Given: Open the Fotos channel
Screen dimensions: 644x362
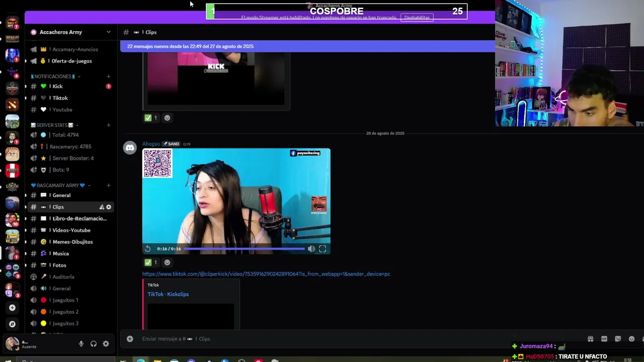Looking at the screenshot, I should pos(70,265).
